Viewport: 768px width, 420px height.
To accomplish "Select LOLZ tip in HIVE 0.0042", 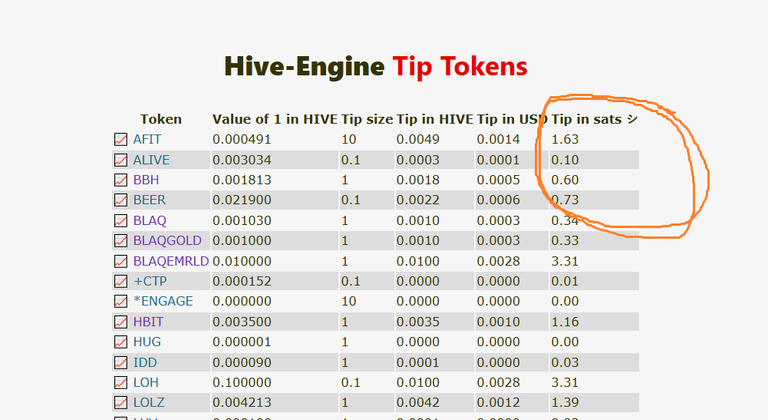I will point(418,402).
